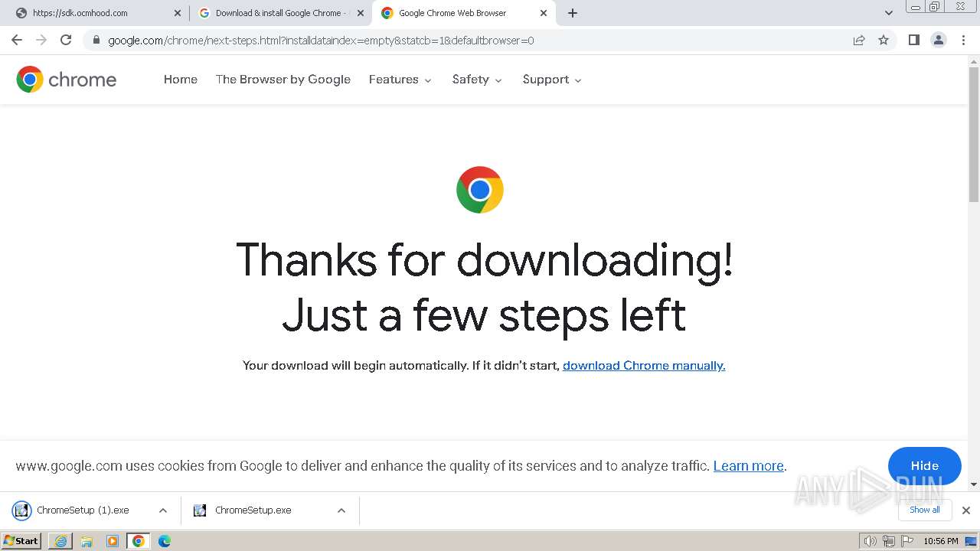The image size is (980, 551).
Task: Click the network tray icon
Action: (x=889, y=541)
